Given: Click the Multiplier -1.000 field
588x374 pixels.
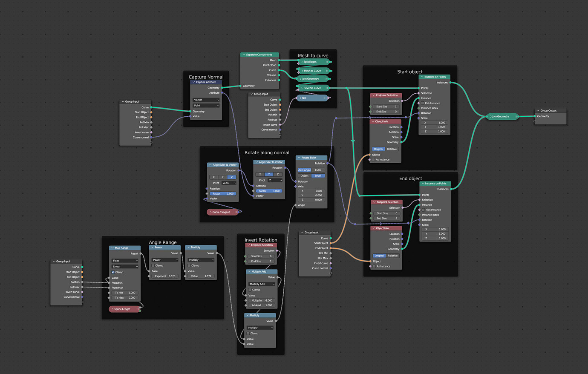Looking at the screenshot, I should click(262, 300).
